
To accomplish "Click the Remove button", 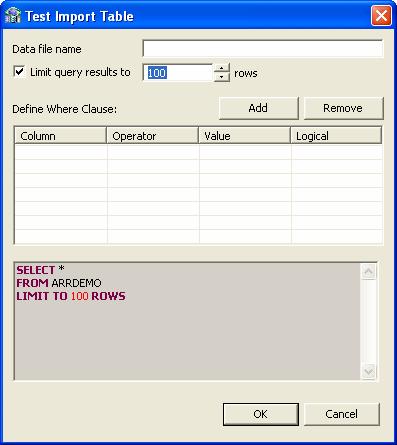I will (343, 108).
